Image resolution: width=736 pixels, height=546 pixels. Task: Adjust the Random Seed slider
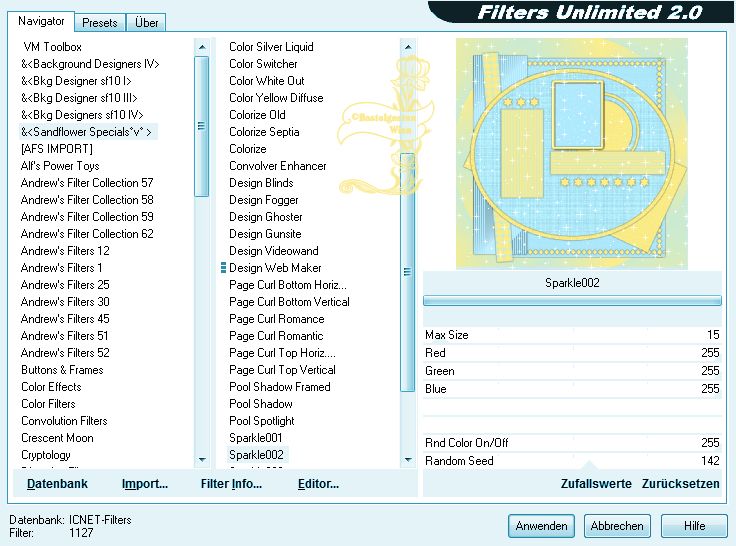(x=572, y=461)
